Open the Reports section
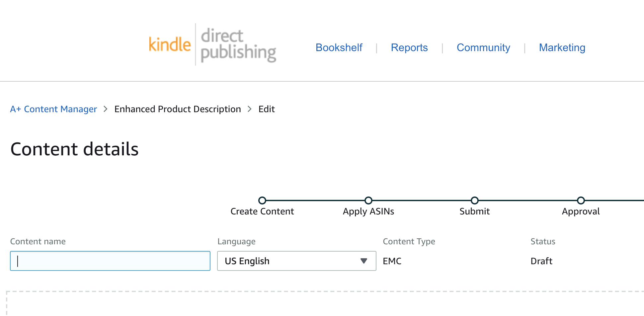644x316 pixels. pos(409,47)
